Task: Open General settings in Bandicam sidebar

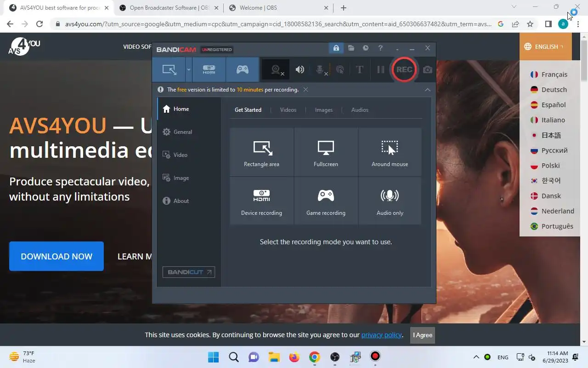Action: coord(189,132)
